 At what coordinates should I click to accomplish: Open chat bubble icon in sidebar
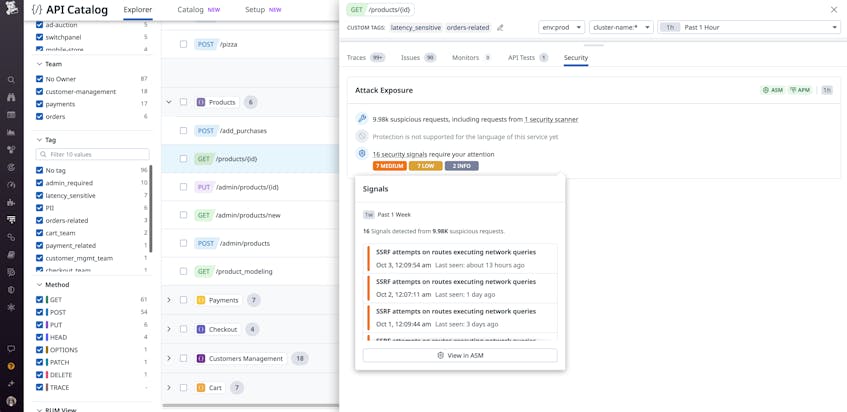pyautogui.click(x=11, y=349)
